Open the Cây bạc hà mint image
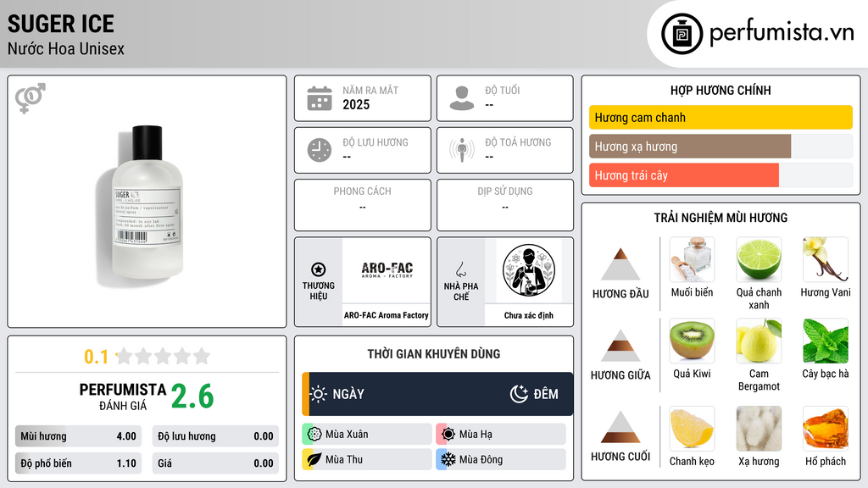Viewport: 868px width, 488px height. pos(826,341)
